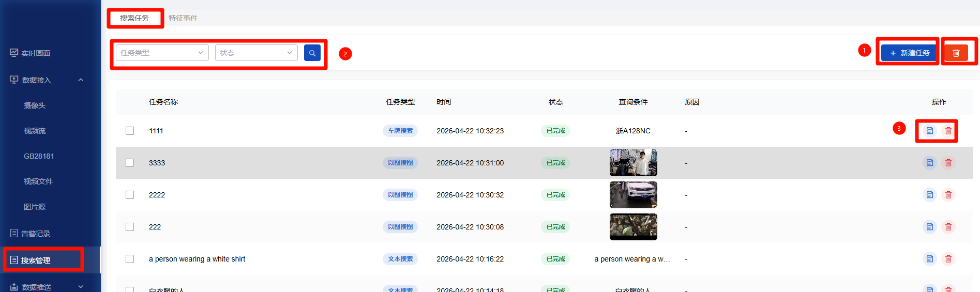Open 图片源 in the sidebar
The height and width of the screenshot is (292, 980).
35,207
